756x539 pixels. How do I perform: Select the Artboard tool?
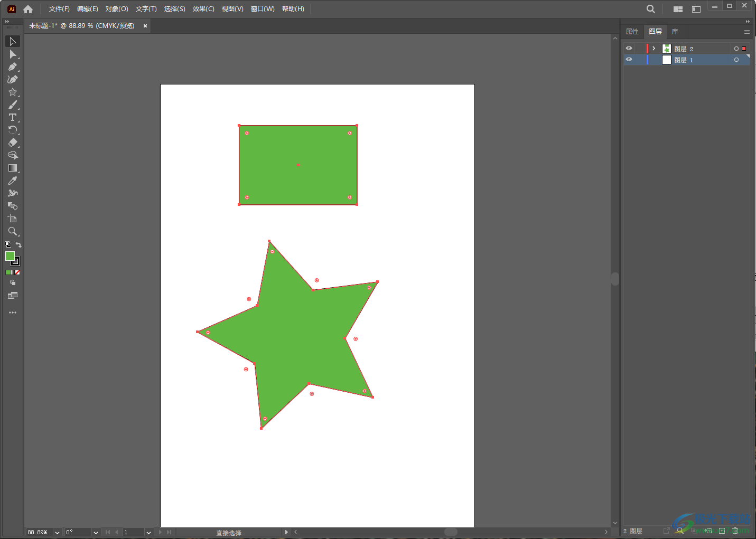tap(13, 219)
